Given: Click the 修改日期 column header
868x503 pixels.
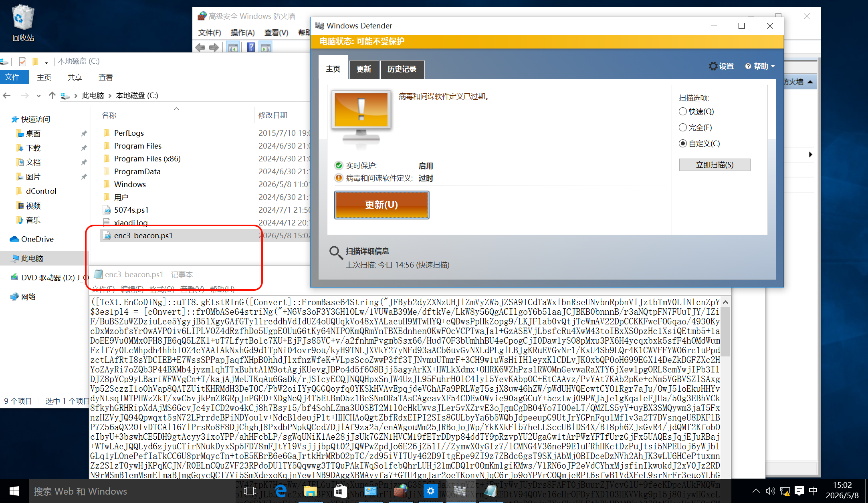Looking at the screenshot, I should (x=273, y=115).
